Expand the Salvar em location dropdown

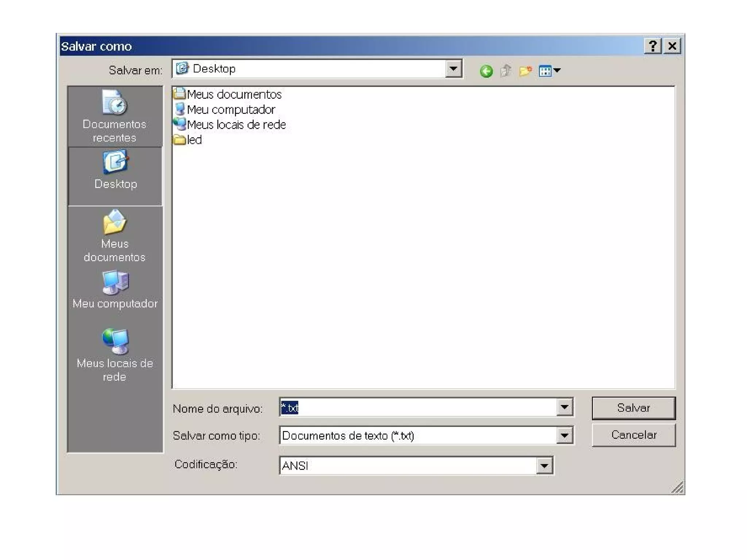(x=453, y=69)
